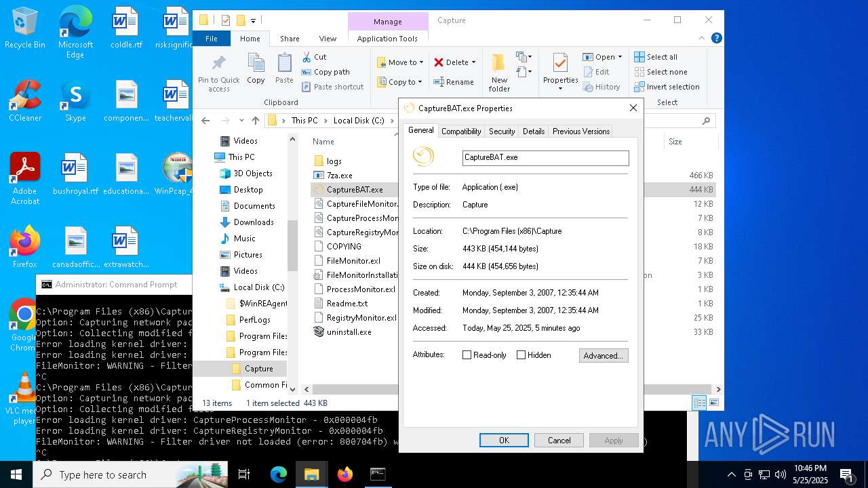Screen dimensions: 868x488
Task: Open Details tab in Properties
Action: pyautogui.click(x=534, y=131)
